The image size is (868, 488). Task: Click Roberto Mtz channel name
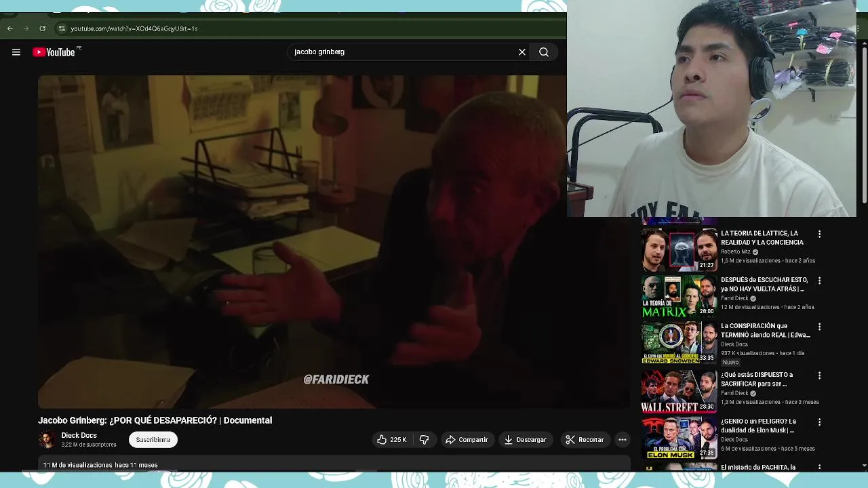[736, 252]
